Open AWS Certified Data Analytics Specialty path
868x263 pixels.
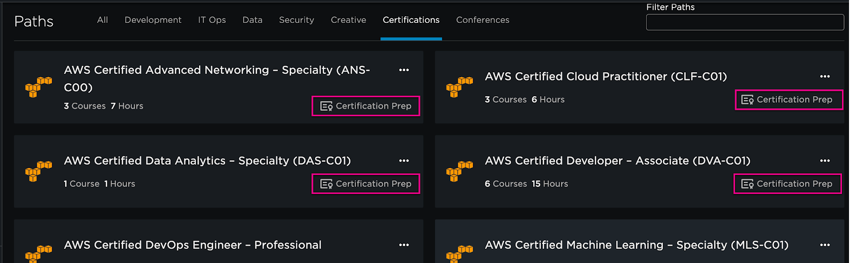tap(207, 161)
